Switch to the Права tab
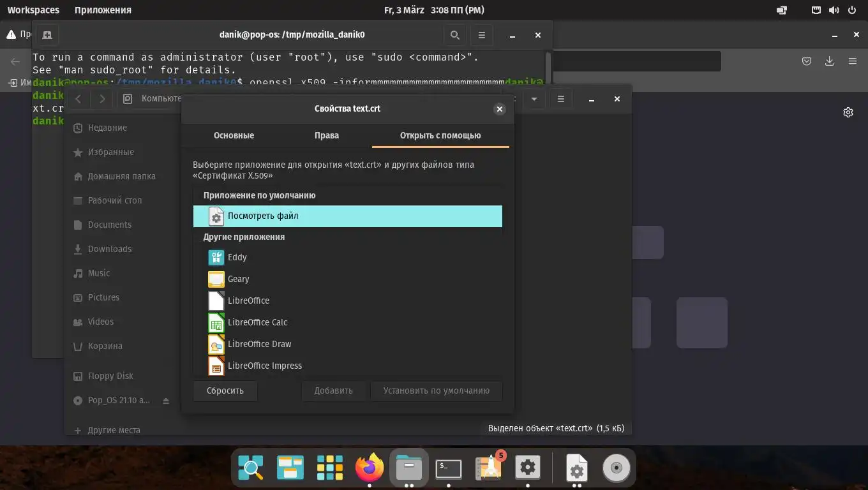Screen dimensions: 868x490 coord(327,135)
